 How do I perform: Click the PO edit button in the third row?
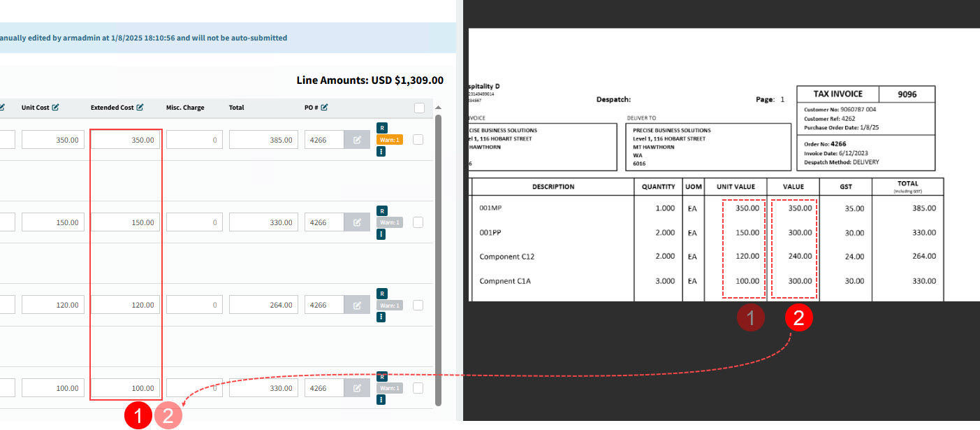coord(357,305)
